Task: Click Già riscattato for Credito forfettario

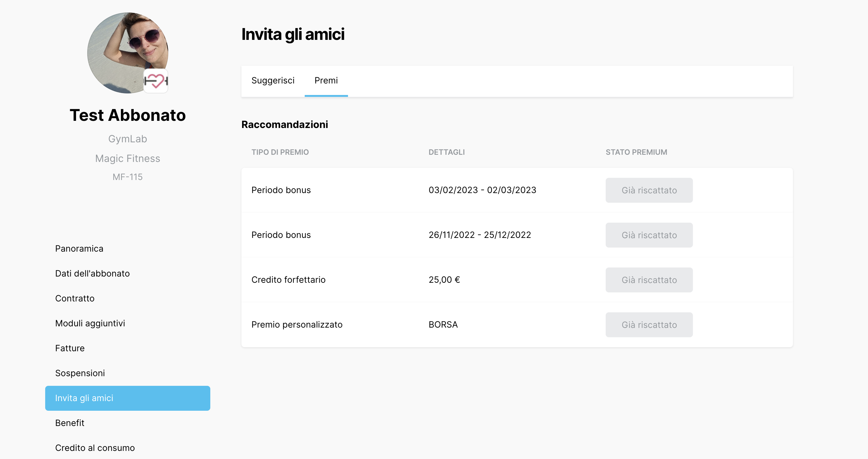Action: pyautogui.click(x=649, y=280)
